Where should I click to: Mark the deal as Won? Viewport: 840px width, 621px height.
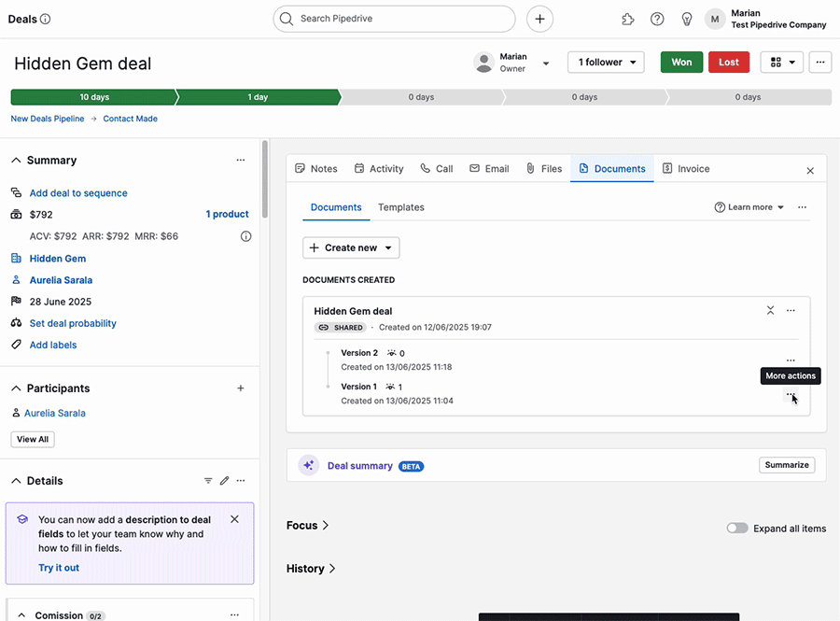[681, 63]
